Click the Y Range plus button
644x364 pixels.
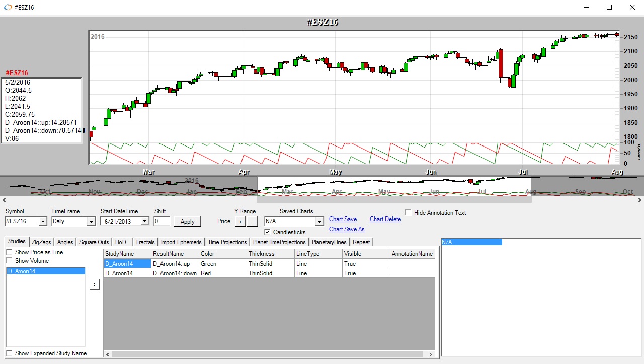240,221
